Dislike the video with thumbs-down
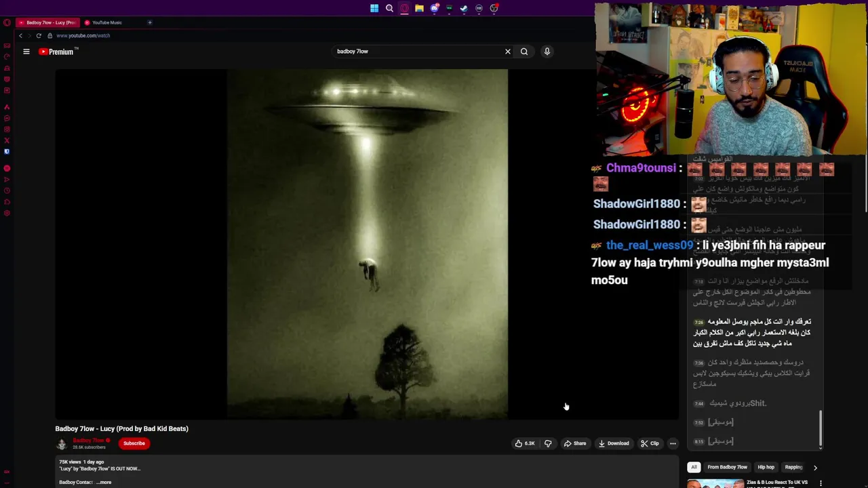 click(x=548, y=443)
